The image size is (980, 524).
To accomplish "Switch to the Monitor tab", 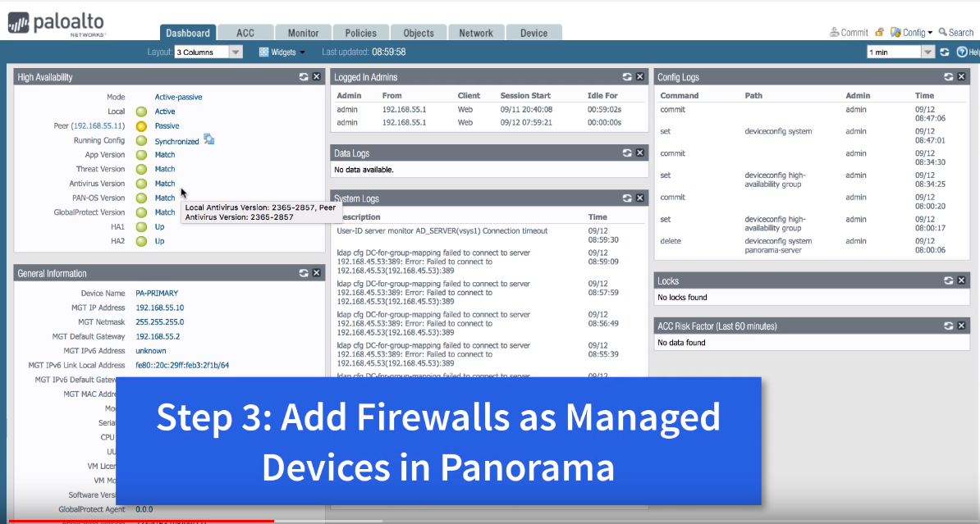I will (x=303, y=33).
